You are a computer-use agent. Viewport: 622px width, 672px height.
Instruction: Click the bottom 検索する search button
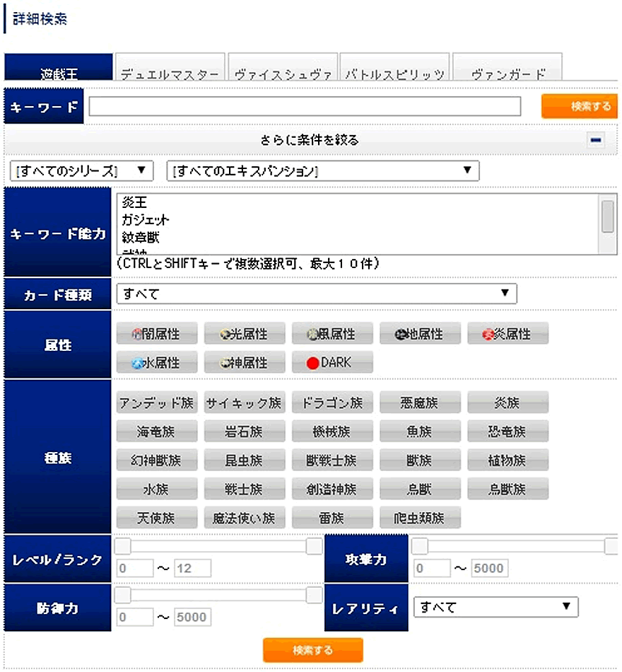pyautogui.click(x=312, y=650)
